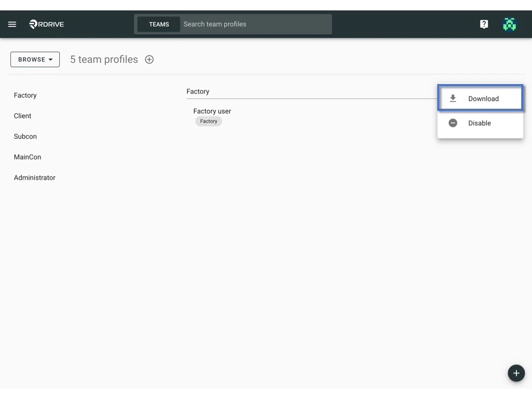Click the MainCon profile entry
The height and width of the screenshot is (399, 532).
(x=27, y=157)
